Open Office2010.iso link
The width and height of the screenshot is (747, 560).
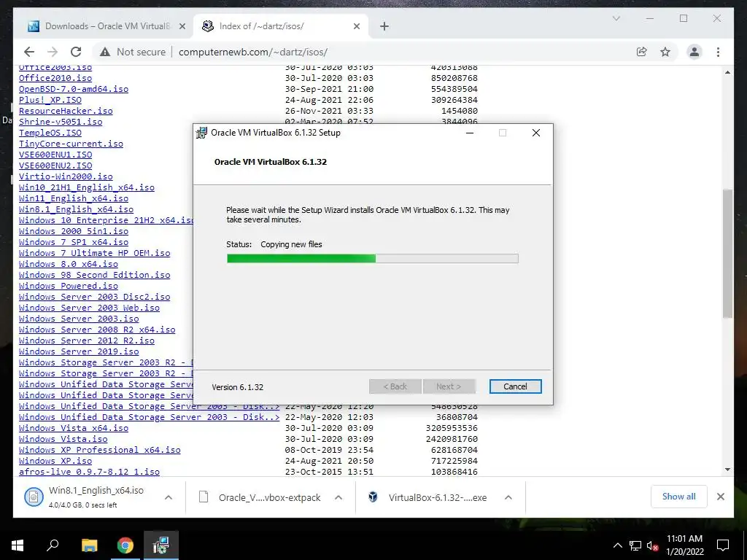(55, 78)
